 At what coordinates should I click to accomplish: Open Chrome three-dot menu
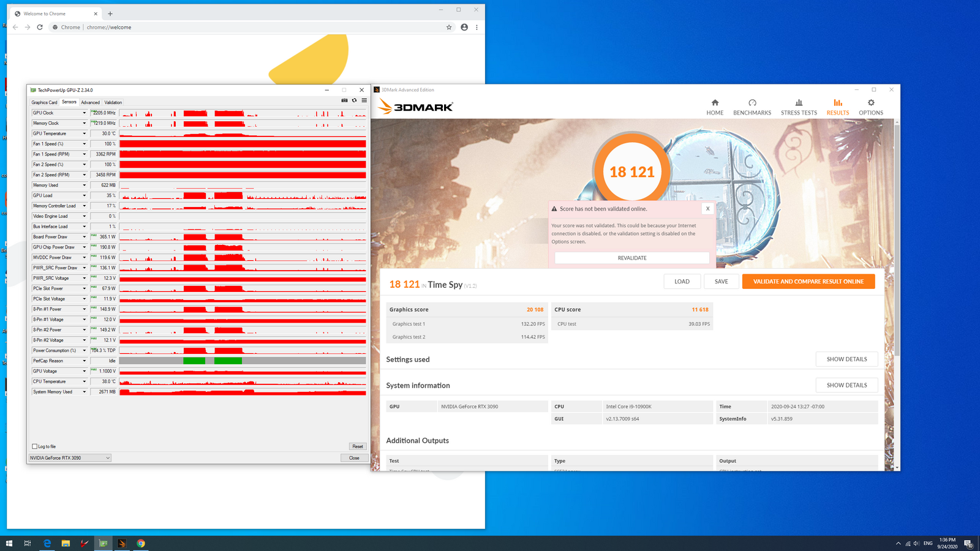tap(477, 27)
